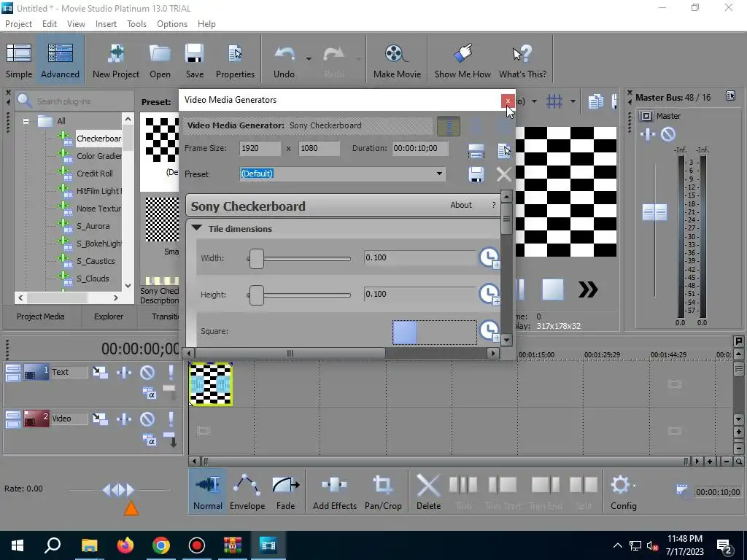The image size is (747, 560).
Task: Switch to Advanced mode layout
Action: [60, 60]
